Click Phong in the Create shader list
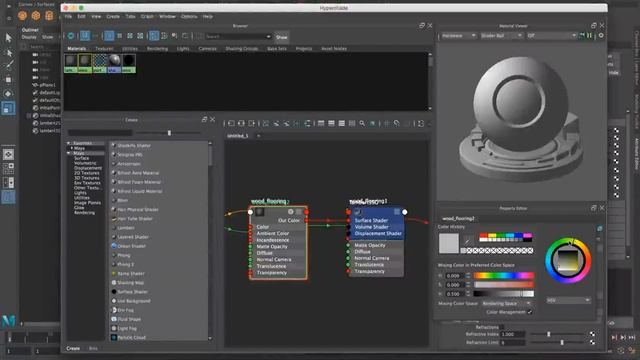 click(x=124, y=255)
